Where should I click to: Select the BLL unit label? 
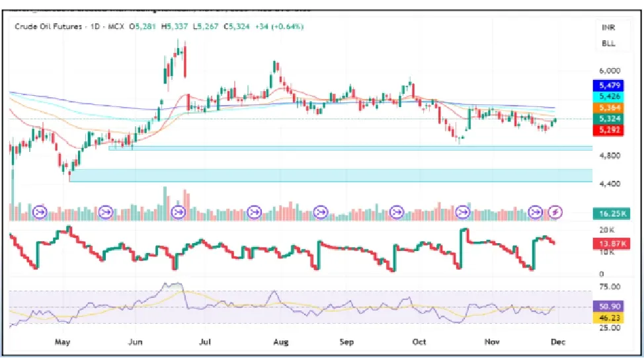[608, 44]
